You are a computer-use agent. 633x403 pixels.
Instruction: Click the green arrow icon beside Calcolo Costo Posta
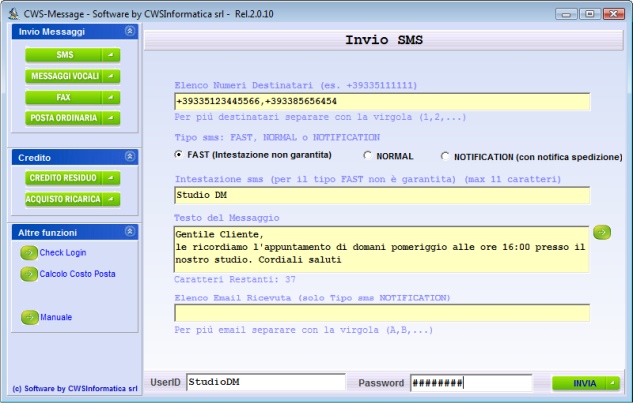coord(29,274)
